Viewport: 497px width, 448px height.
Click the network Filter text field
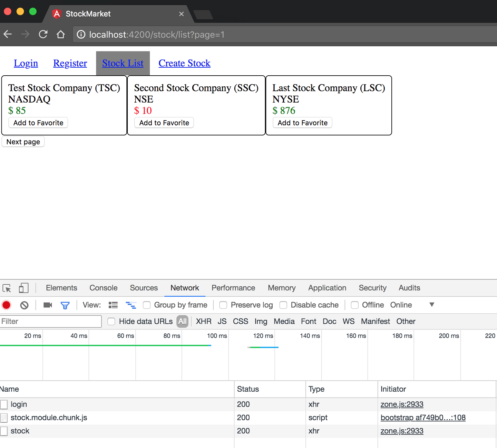[x=51, y=322]
